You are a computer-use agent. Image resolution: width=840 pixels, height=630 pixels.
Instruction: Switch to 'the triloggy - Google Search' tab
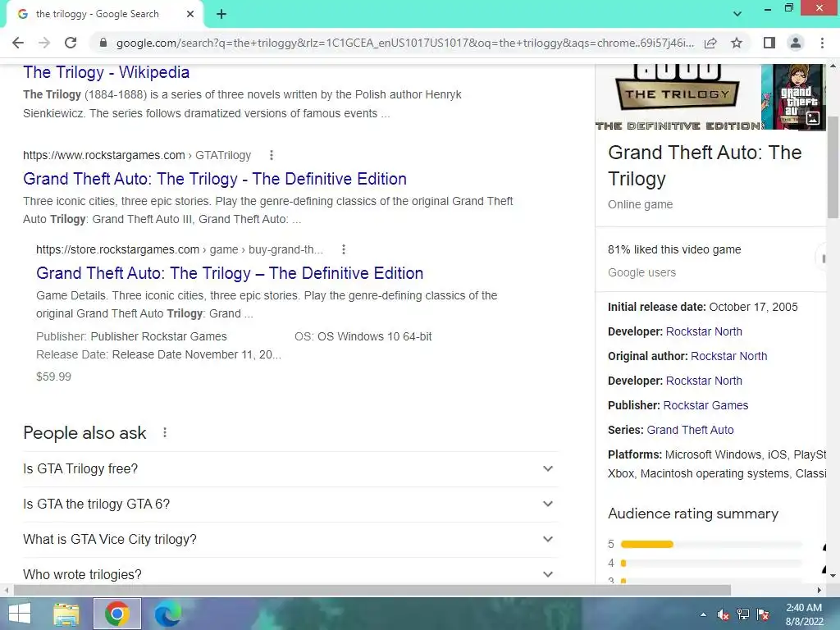coord(97,14)
